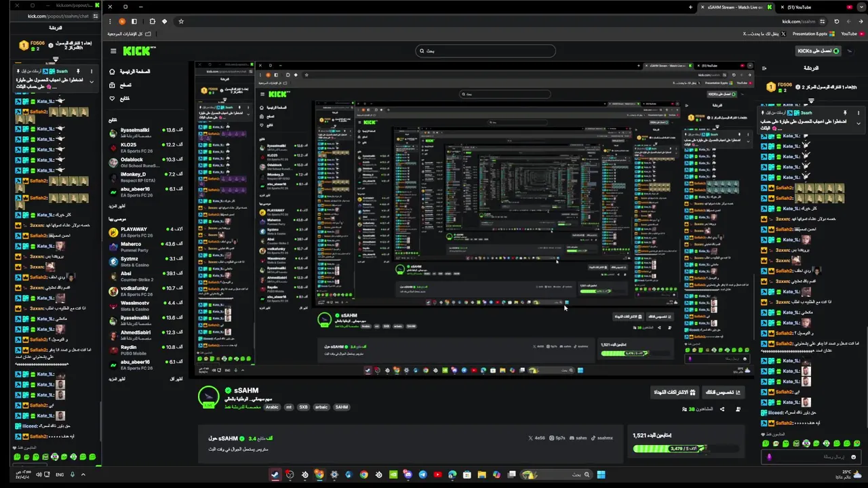Image resolution: width=868 pixels, height=488 pixels.
Task: Open the YouTube bookmark in bookmarks bar
Action: pos(851,34)
